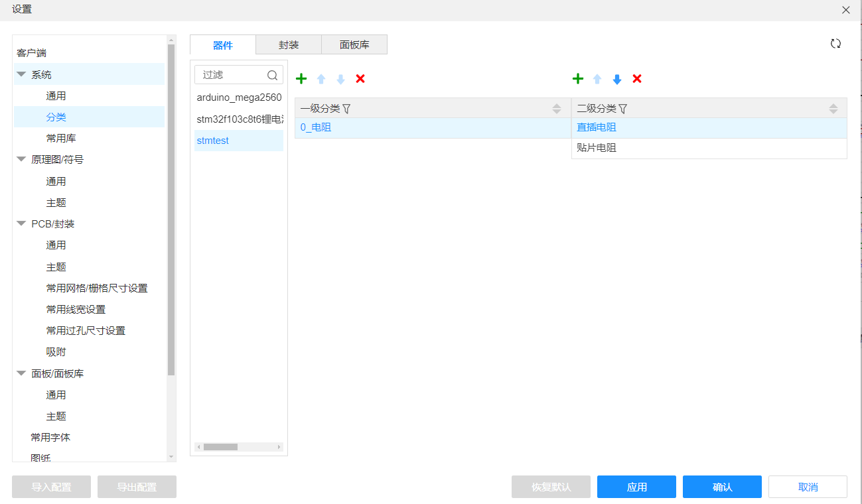
Task: Click the filter funnel icon beside 二级分类
Action: tap(623, 109)
